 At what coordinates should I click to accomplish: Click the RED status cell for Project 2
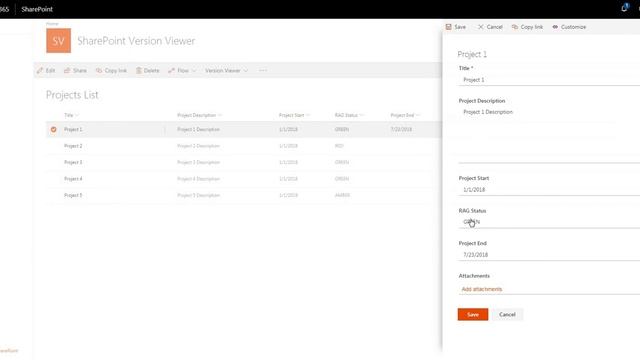click(339, 146)
